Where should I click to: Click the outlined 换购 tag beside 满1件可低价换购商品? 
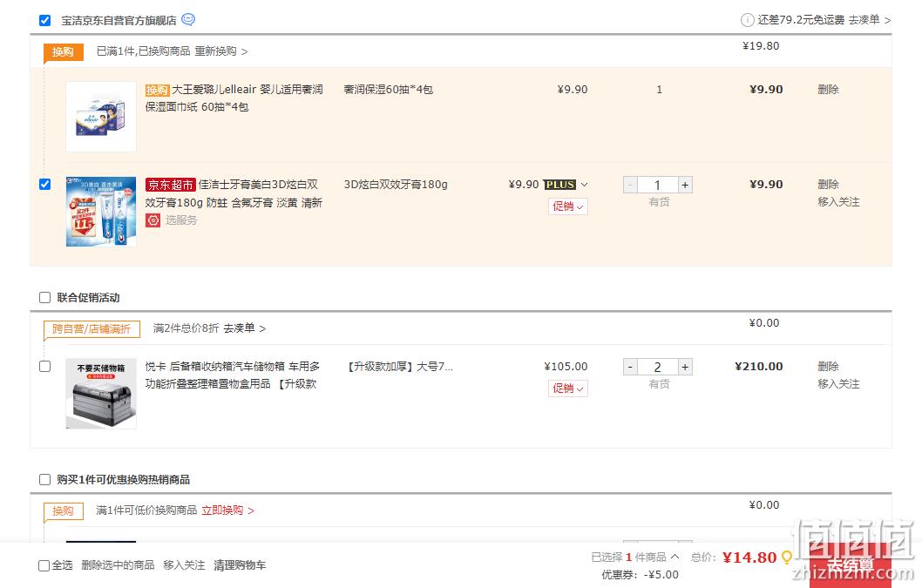[x=63, y=511]
